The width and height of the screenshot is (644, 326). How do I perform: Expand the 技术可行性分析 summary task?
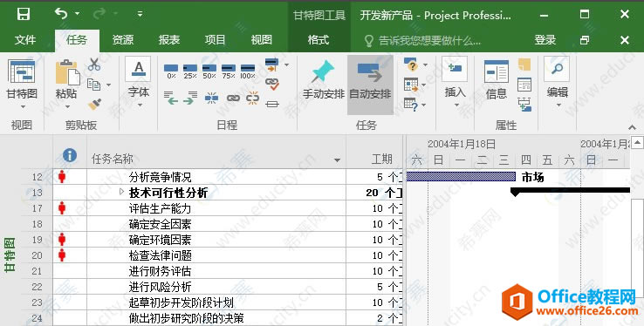pyautogui.click(x=121, y=192)
